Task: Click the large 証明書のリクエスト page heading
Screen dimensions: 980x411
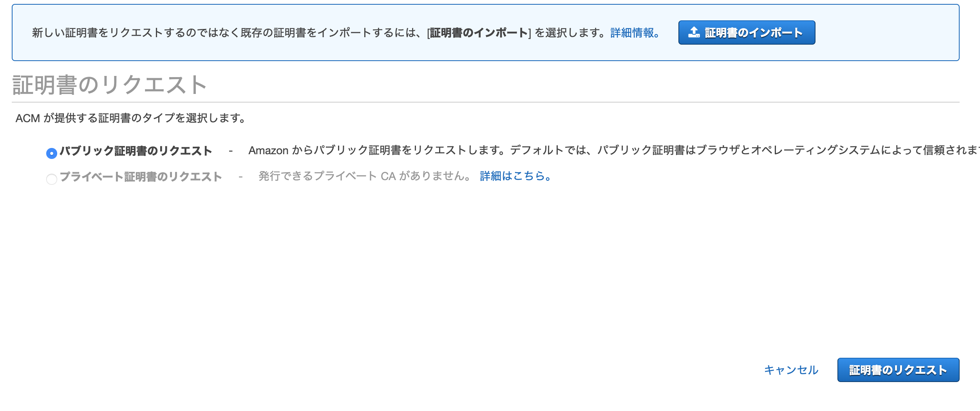Action: [110, 85]
